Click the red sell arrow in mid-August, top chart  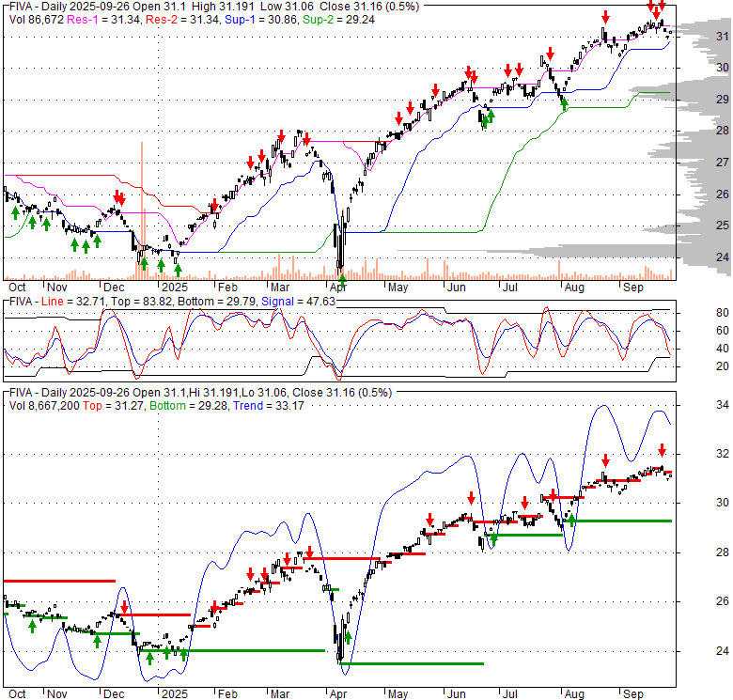(606, 18)
